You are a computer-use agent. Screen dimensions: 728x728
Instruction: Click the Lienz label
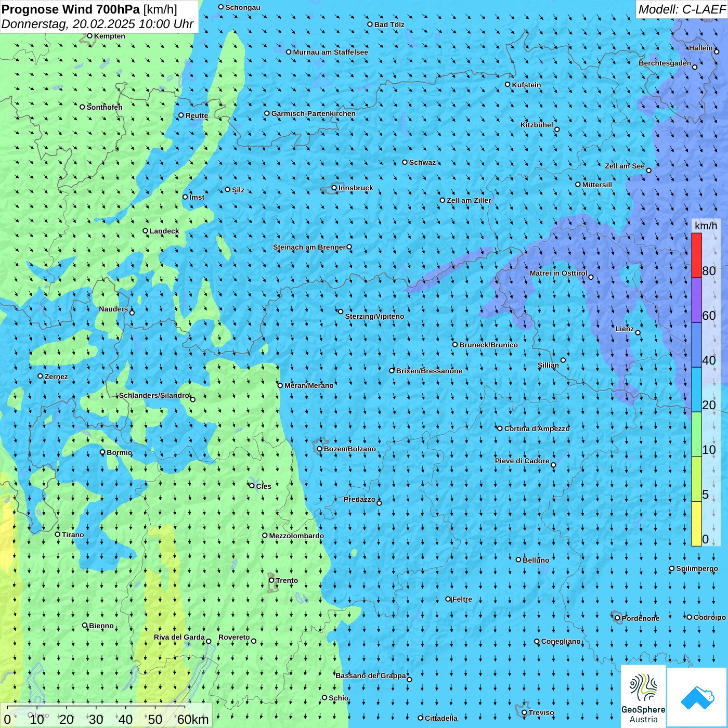[x=625, y=329]
